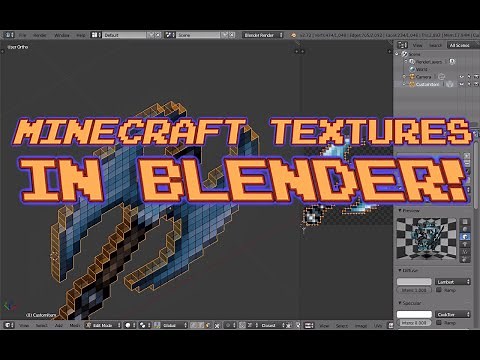
Task: Click the specular color swatch
Action: pos(414,314)
